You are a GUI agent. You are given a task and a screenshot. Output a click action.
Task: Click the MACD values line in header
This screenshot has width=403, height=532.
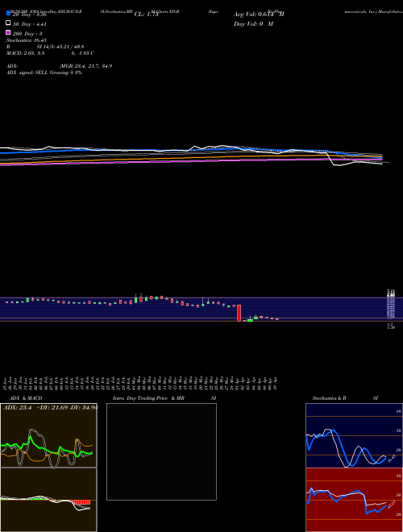coord(50,53)
